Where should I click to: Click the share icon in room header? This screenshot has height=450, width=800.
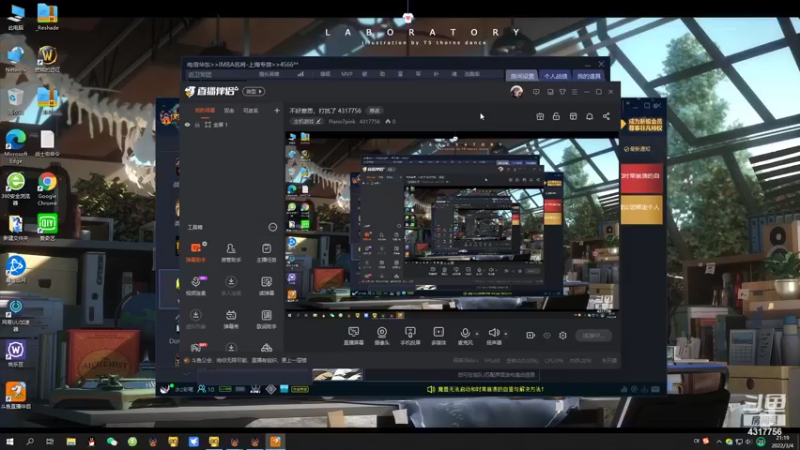pos(606,116)
